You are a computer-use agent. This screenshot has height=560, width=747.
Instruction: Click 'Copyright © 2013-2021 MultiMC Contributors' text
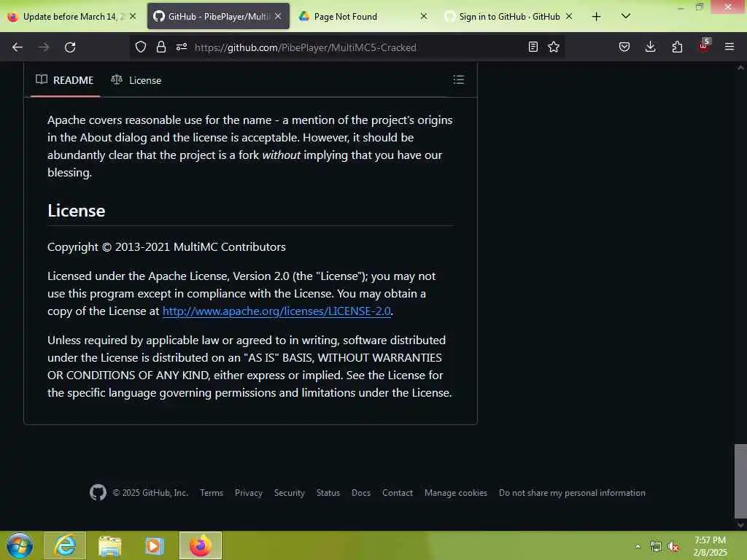(x=167, y=246)
